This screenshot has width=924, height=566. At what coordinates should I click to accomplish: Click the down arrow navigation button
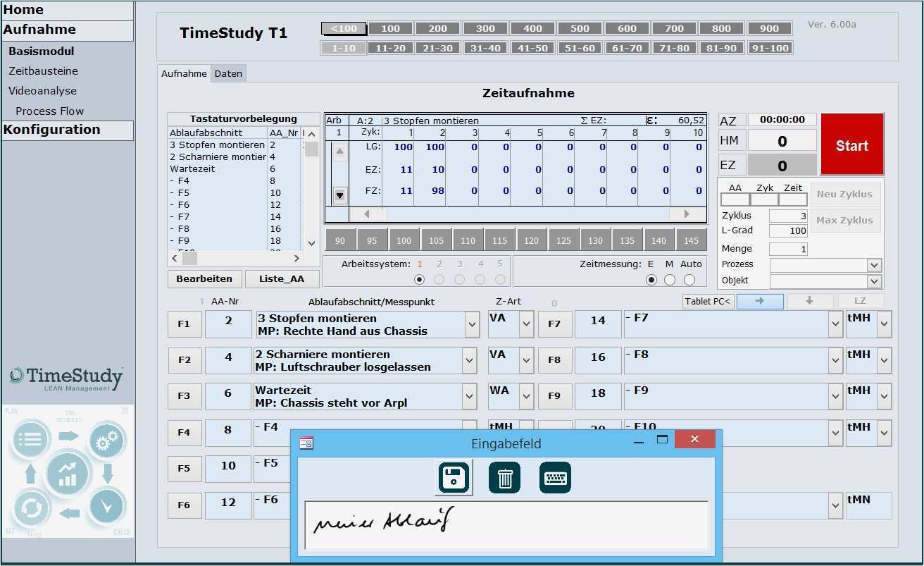point(810,301)
